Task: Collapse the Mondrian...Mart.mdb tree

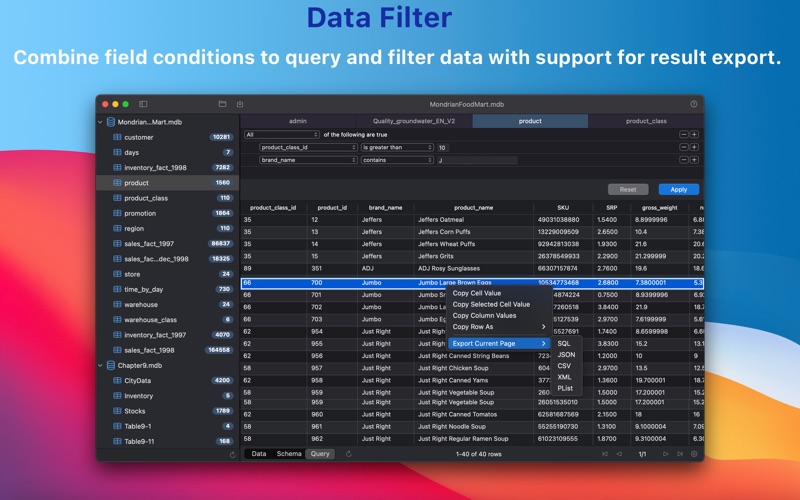Action: (x=100, y=122)
